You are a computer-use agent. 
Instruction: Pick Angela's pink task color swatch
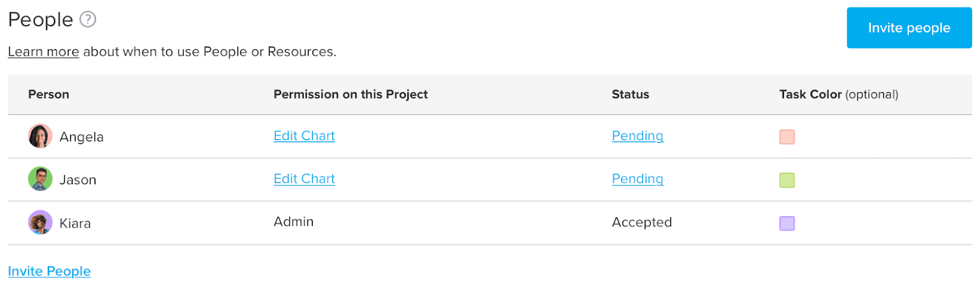tap(787, 136)
